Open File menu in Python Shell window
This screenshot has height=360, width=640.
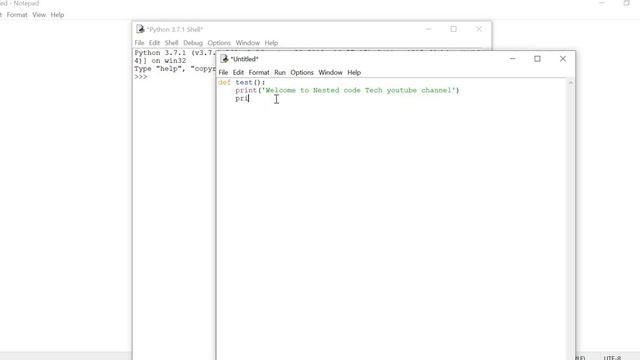pyautogui.click(x=139, y=43)
